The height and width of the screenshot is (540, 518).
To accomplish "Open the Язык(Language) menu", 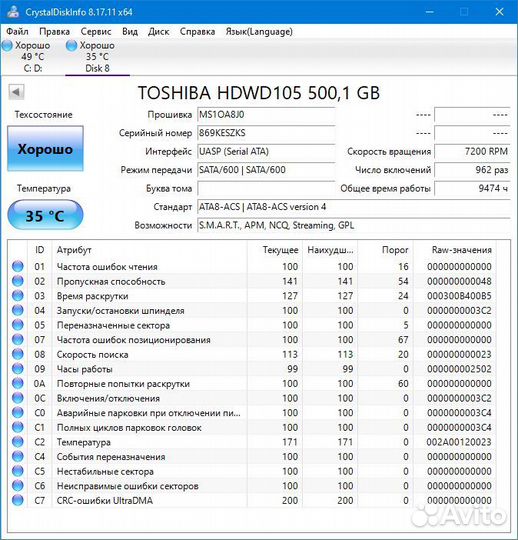I will pos(259,32).
